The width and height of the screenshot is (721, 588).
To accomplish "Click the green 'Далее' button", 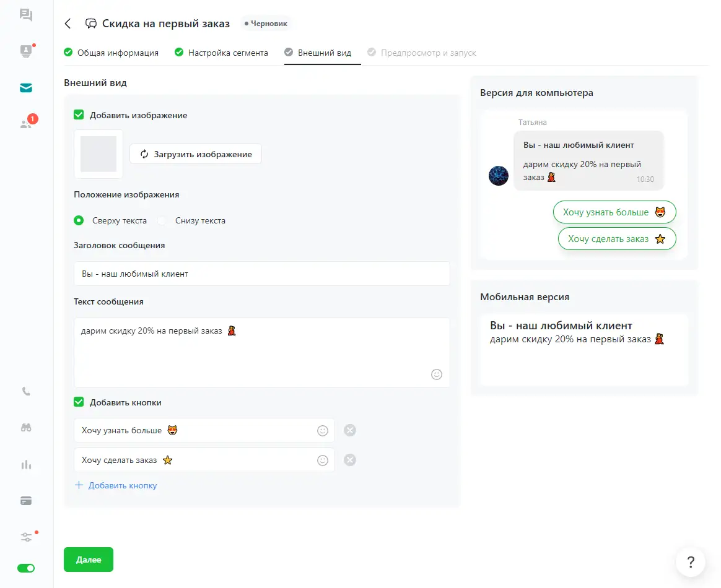I will coord(89,560).
